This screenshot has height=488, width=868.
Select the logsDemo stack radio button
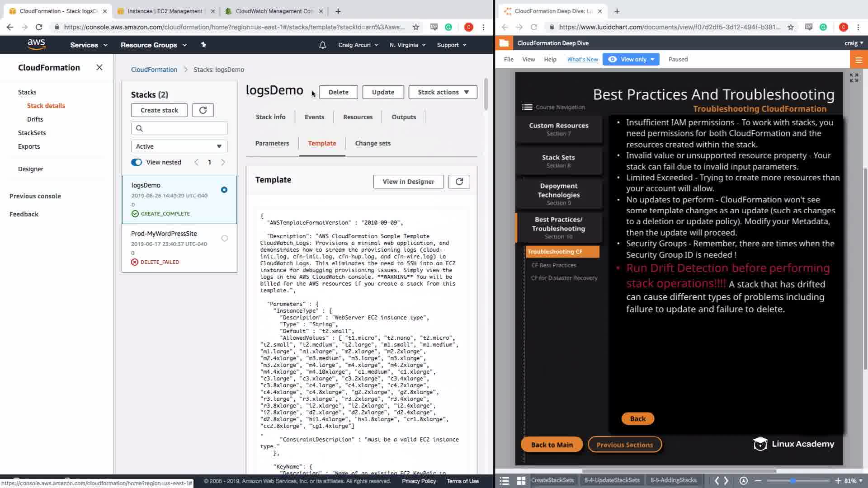[x=224, y=190]
